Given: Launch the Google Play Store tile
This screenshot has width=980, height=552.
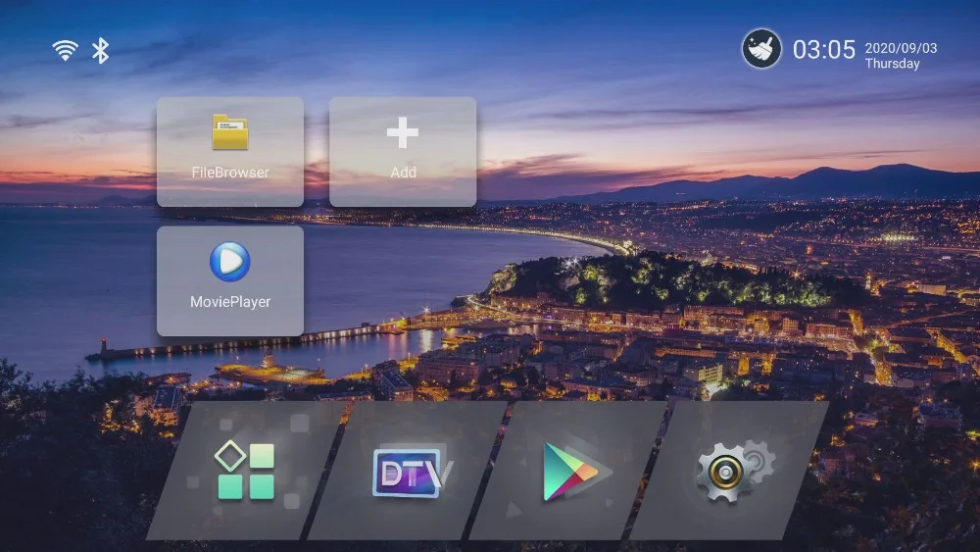Looking at the screenshot, I should [x=570, y=471].
